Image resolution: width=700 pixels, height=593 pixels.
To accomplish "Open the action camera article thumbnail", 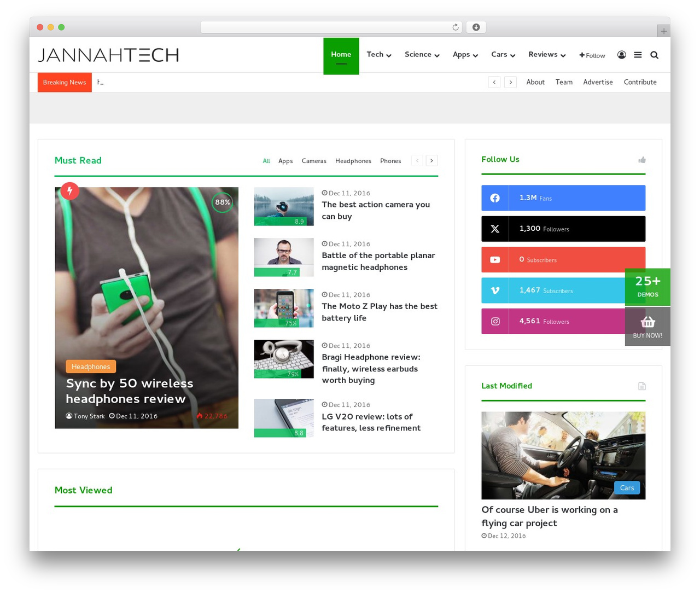I will (x=284, y=206).
